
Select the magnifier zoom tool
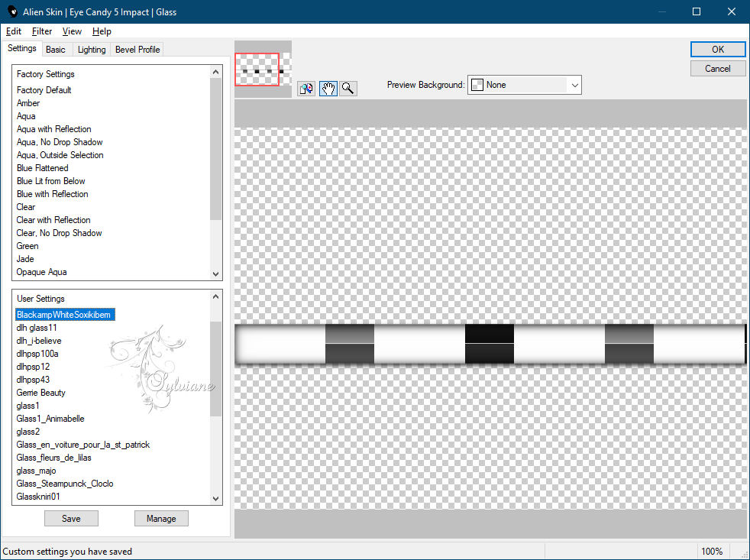(x=348, y=89)
